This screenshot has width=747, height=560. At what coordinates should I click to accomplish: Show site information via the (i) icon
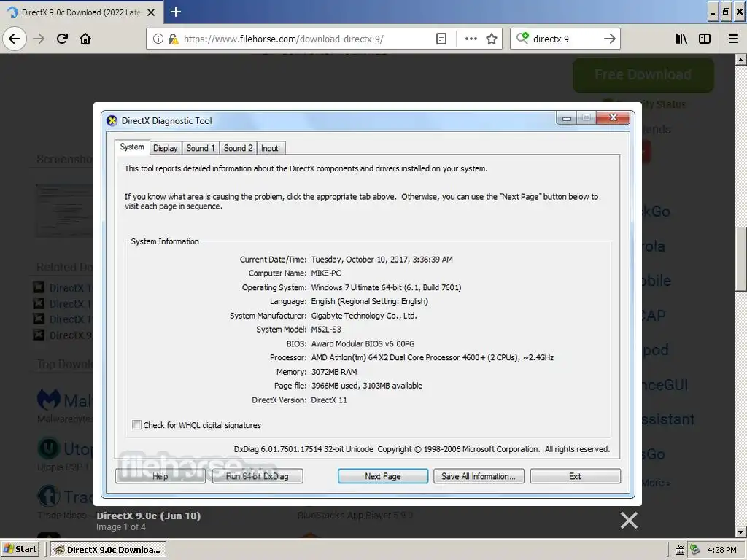158,39
